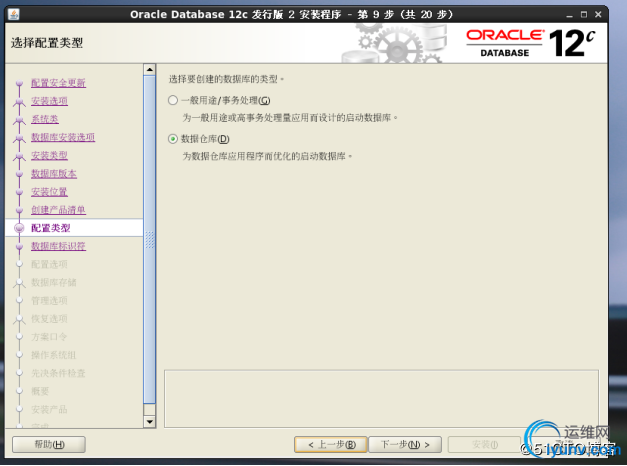Click the 选择配置类型 page heading
The image size is (627, 466).
click(47, 43)
